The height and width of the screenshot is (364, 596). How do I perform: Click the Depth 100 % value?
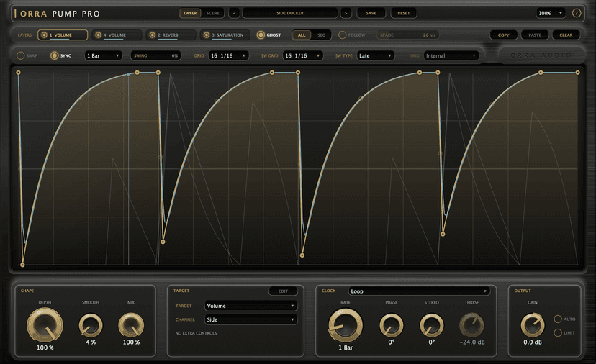coord(45,347)
